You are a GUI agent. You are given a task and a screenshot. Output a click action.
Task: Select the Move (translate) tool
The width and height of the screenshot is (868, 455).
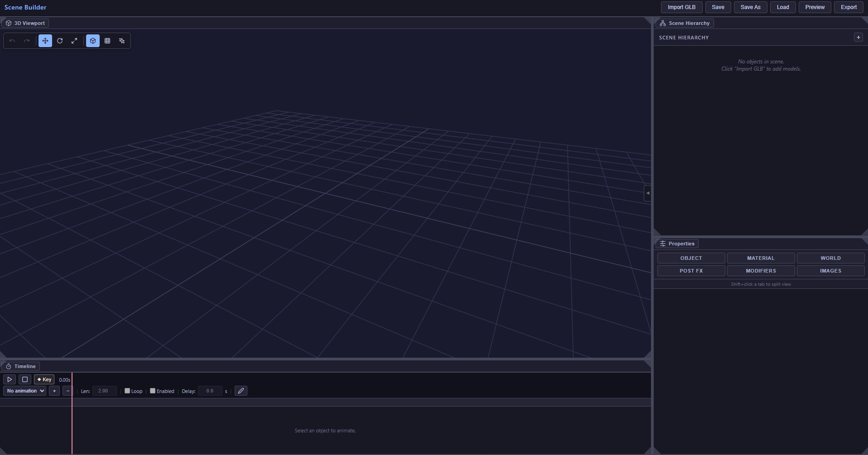pos(45,41)
